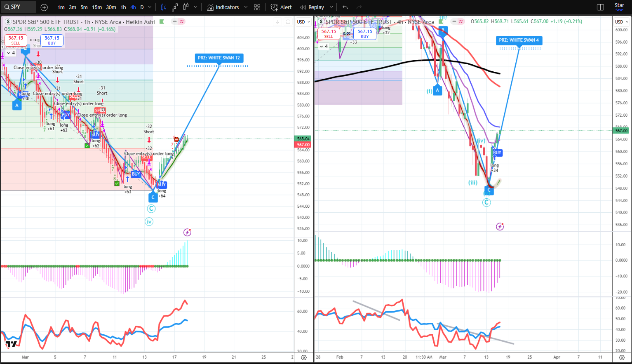Select the 3m timeframe

coord(73,7)
